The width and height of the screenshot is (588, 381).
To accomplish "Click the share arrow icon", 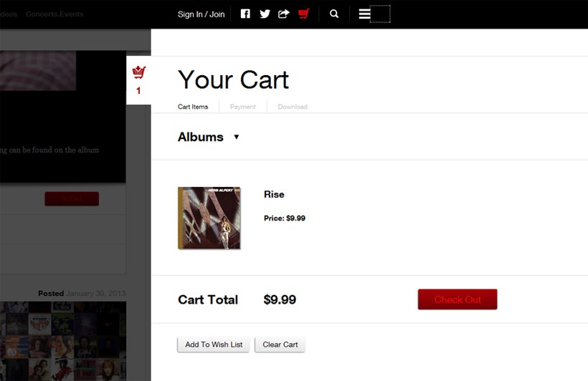I will click(x=284, y=14).
